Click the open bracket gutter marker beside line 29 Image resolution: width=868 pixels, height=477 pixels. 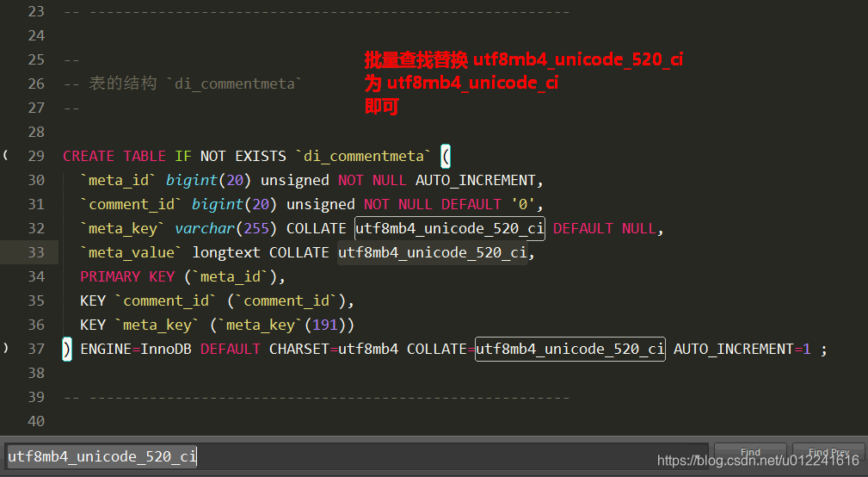pyautogui.click(x=5, y=156)
